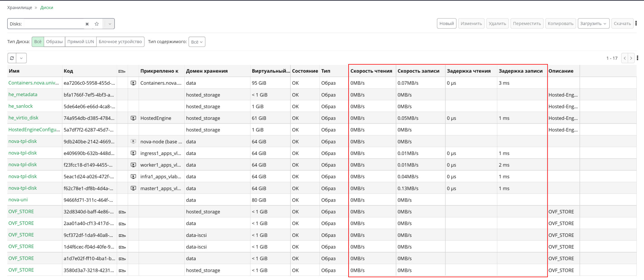Click shareable icon for OVF_STORE 1d4f6cec
Image resolution: width=644 pixels, height=280 pixels.
click(x=122, y=247)
